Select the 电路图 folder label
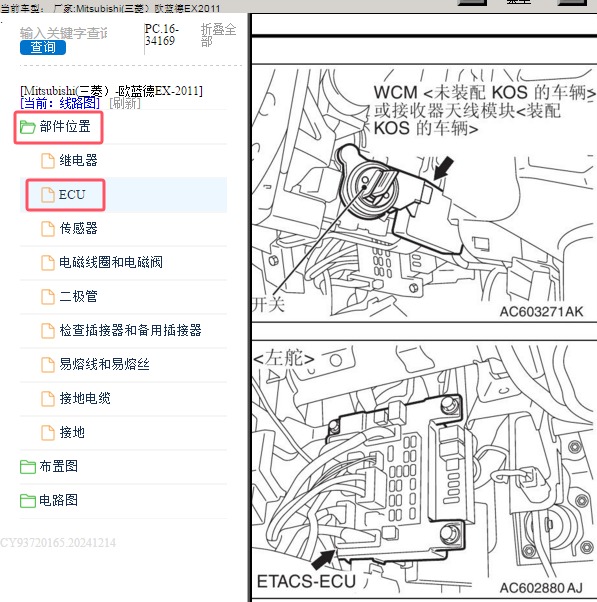The image size is (597, 602). (59, 500)
